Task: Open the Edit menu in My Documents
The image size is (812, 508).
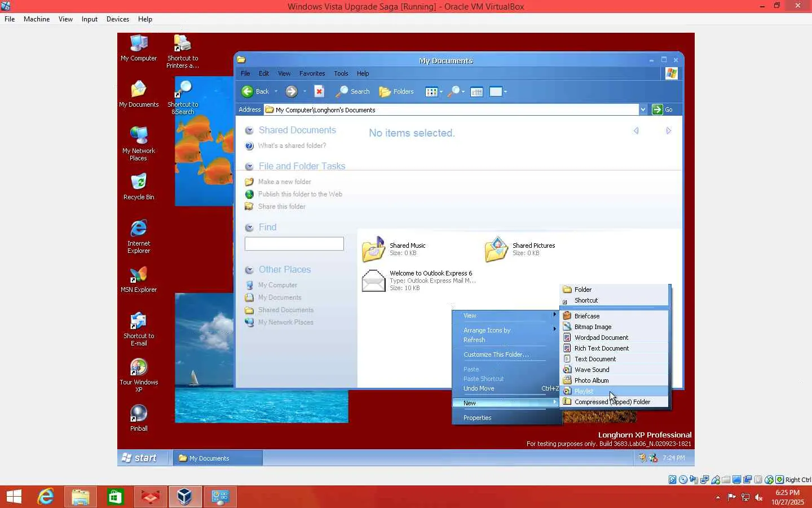Action: pyautogui.click(x=264, y=73)
